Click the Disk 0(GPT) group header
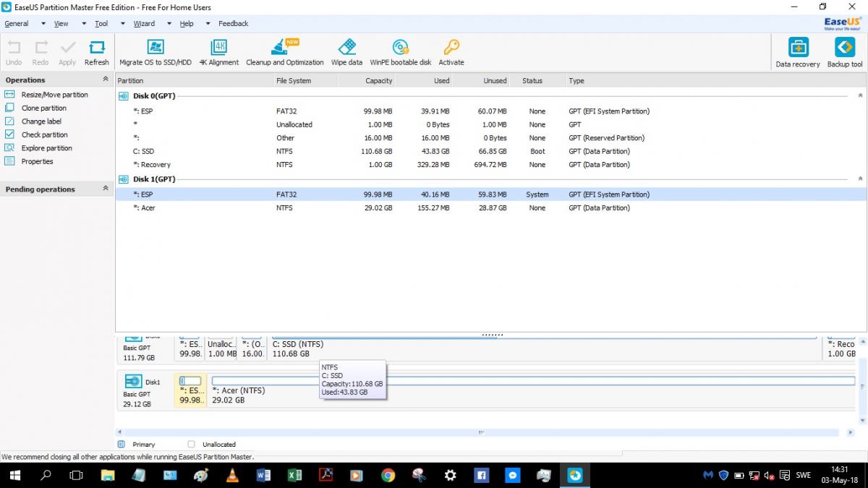This screenshot has height=488, width=868. (154, 95)
